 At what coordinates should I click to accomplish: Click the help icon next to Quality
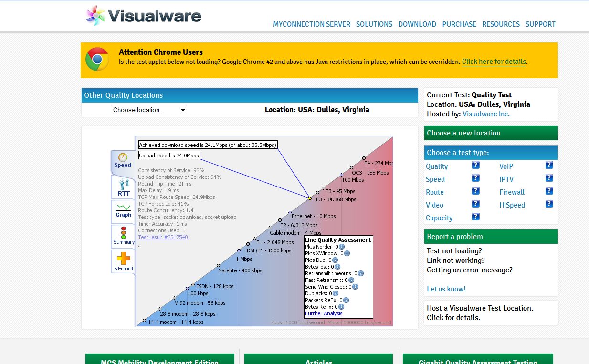476,166
